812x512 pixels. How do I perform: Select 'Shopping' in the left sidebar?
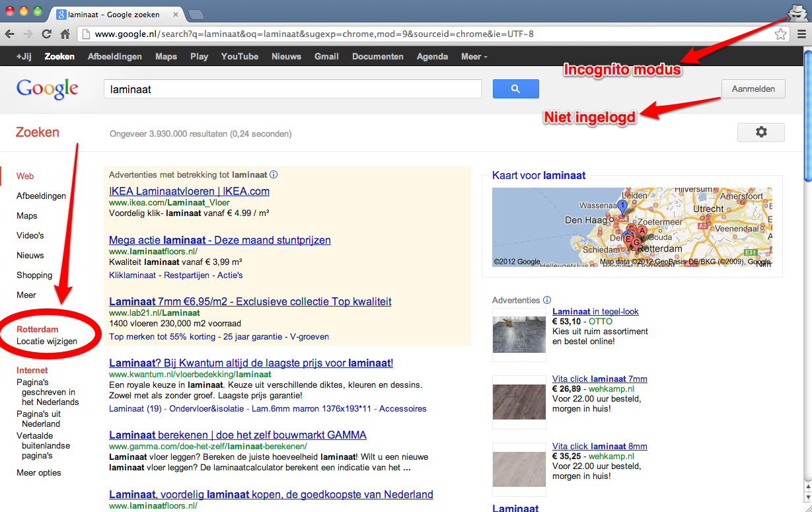click(34, 275)
